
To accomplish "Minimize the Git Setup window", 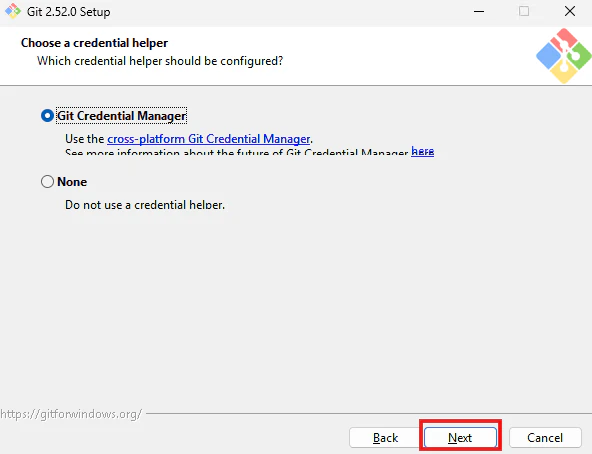I will (479, 11).
